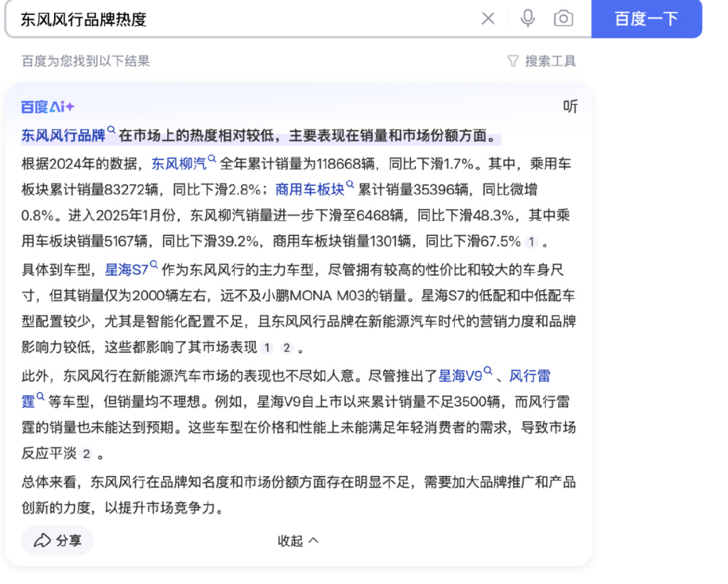Listen to the answer via 听
Screen dimensions: 728x584
click(x=570, y=107)
